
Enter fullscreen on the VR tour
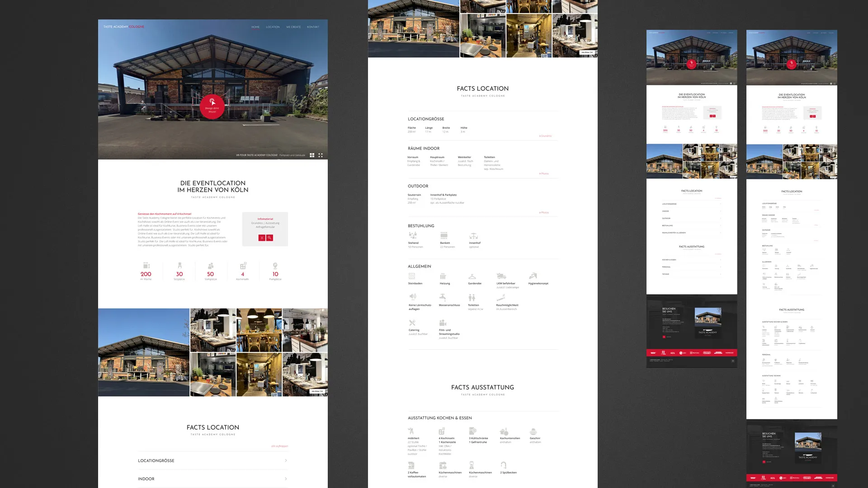[321, 155]
